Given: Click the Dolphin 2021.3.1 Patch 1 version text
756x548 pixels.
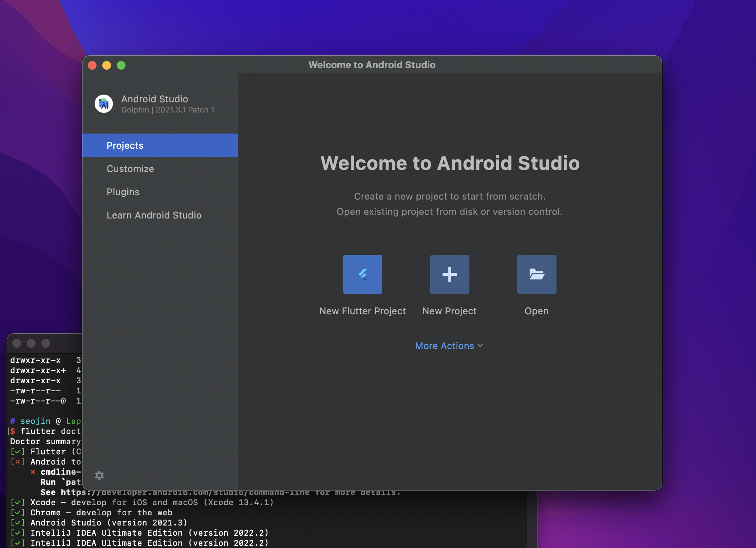Looking at the screenshot, I should coord(168,110).
